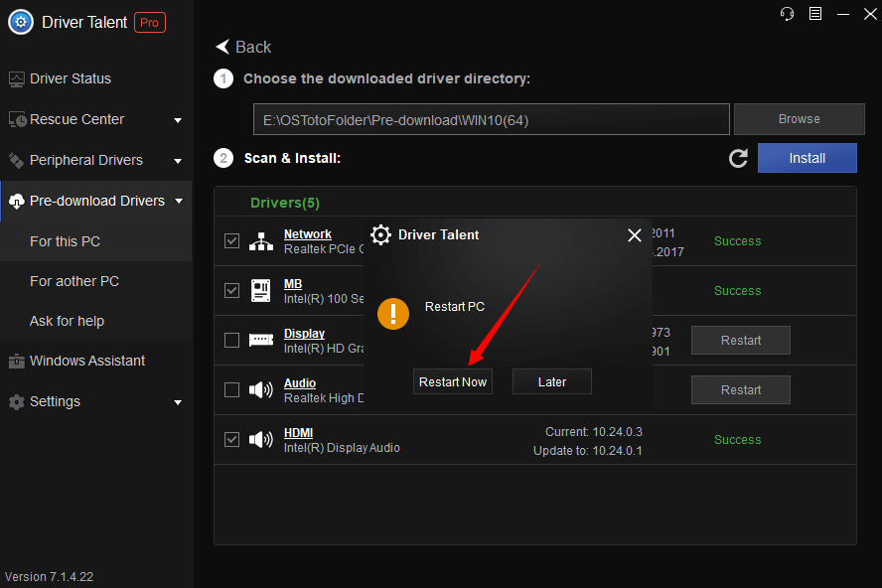
Task: Click the Pro badge
Action: pyautogui.click(x=150, y=23)
